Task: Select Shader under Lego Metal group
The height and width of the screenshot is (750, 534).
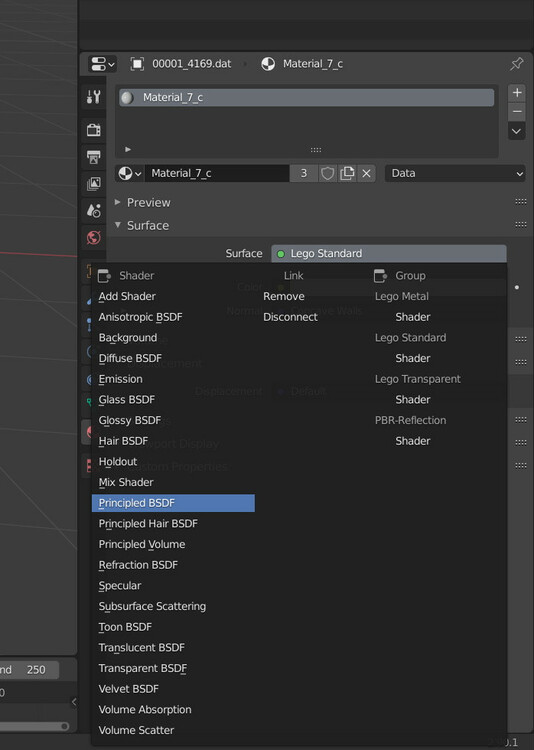Action: click(412, 317)
